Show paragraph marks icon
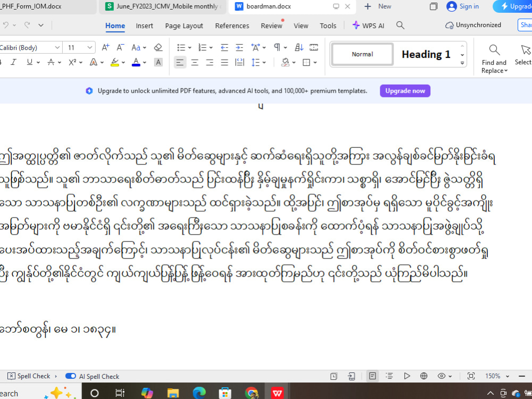Image resolution: width=532 pixels, height=399 pixels. click(x=277, y=47)
